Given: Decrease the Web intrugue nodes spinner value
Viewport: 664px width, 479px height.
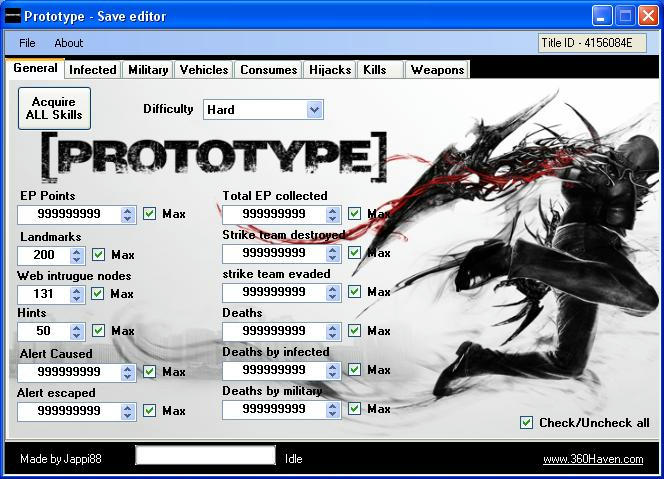Looking at the screenshot, I should [x=77, y=298].
